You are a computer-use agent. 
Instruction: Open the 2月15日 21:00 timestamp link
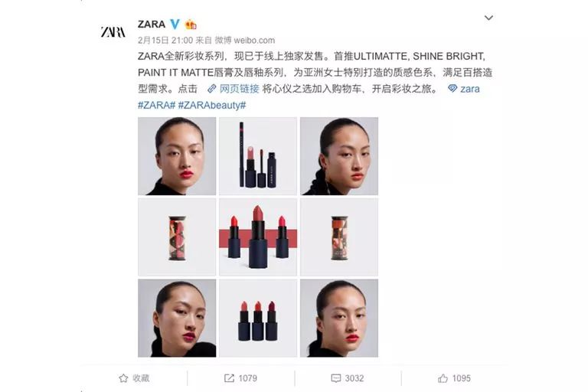(165, 40)
